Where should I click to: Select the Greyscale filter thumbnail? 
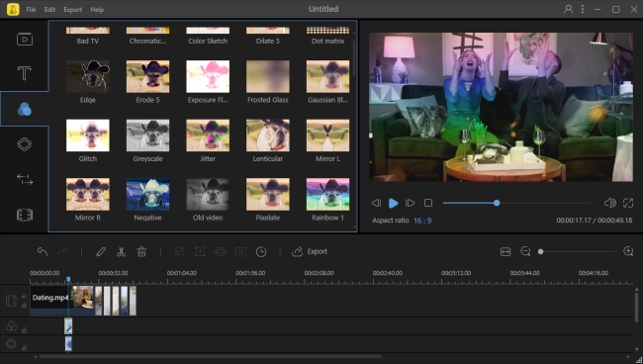pyautogui.click(x=147, y=136)
